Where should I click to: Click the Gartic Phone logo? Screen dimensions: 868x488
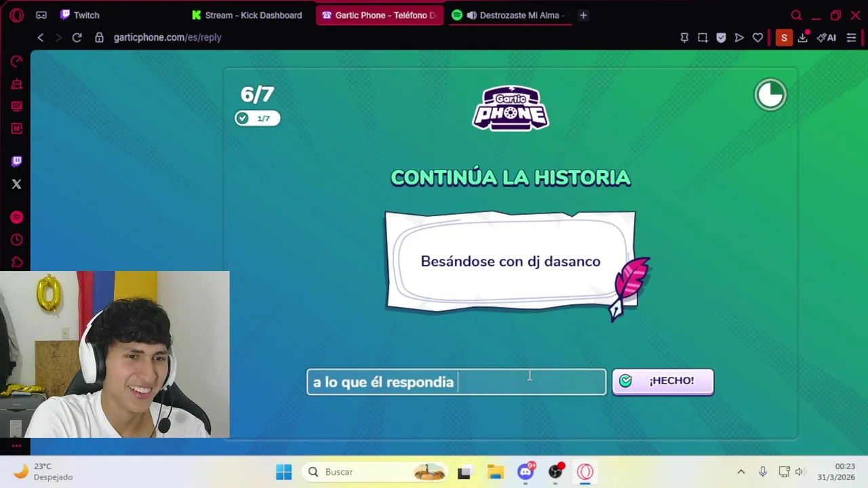pyautogui.click(x=511, y=108)
